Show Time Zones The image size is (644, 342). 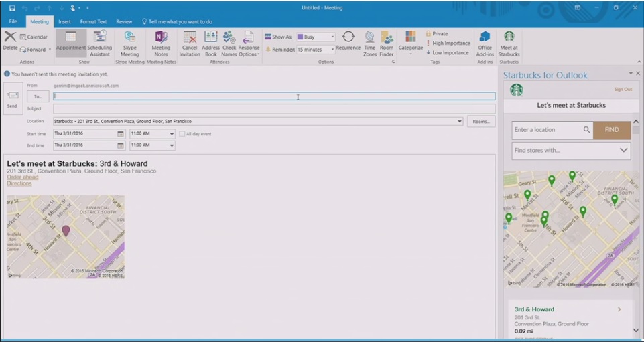[370, 43]
